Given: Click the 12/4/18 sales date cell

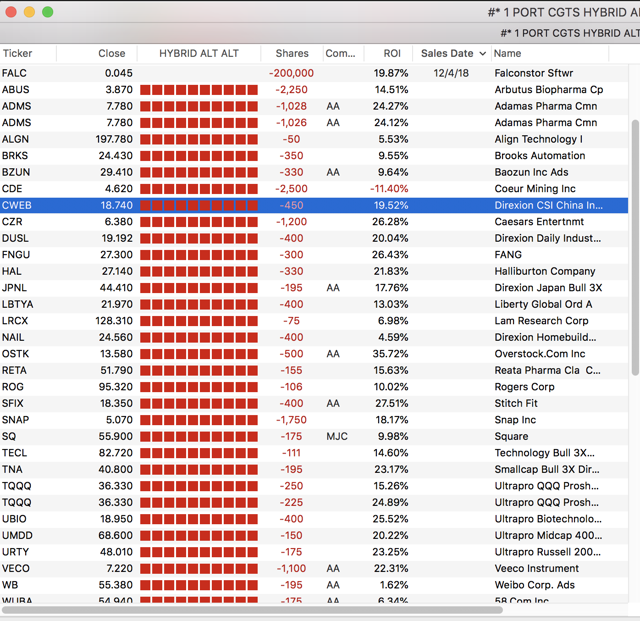Looking at the screenshot, I should click(451, 73).
